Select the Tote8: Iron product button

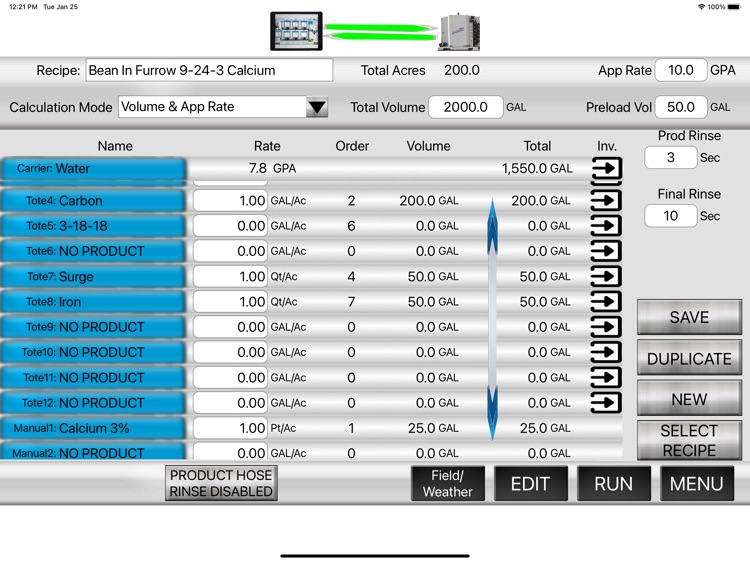click(93, 302)
